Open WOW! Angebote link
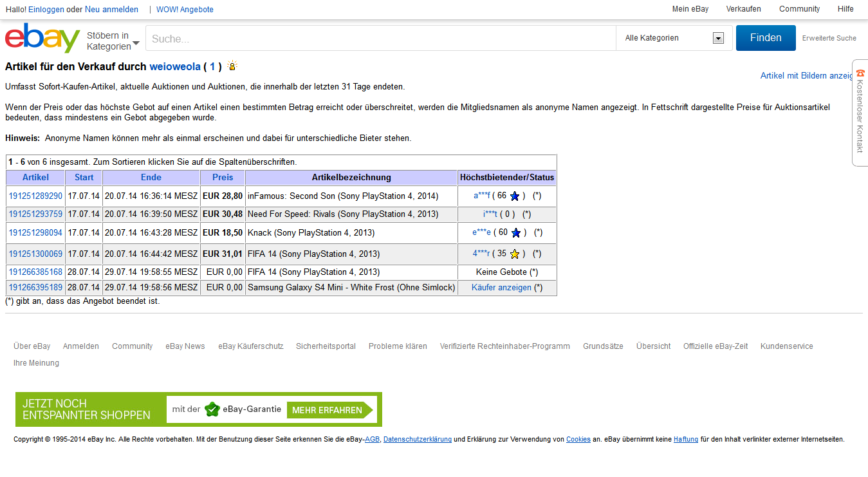Screen dimensions: 868x477 tap(185, 10)
